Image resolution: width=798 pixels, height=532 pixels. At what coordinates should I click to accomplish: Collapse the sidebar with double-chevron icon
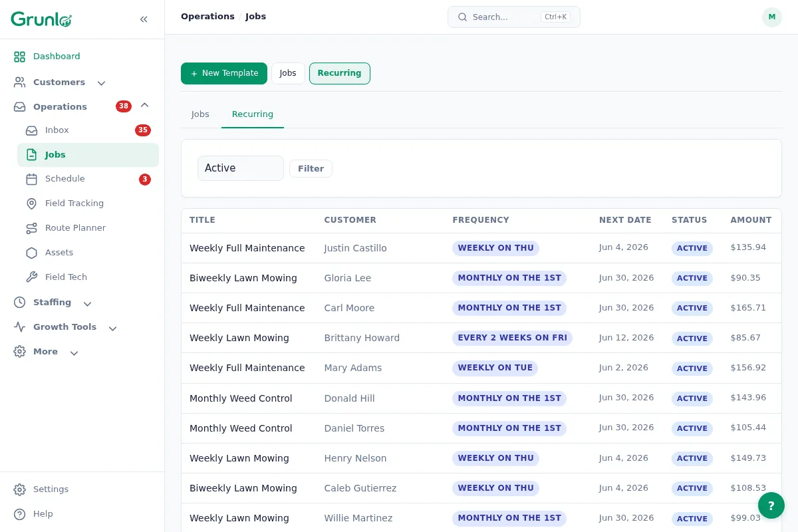(144, 19)
